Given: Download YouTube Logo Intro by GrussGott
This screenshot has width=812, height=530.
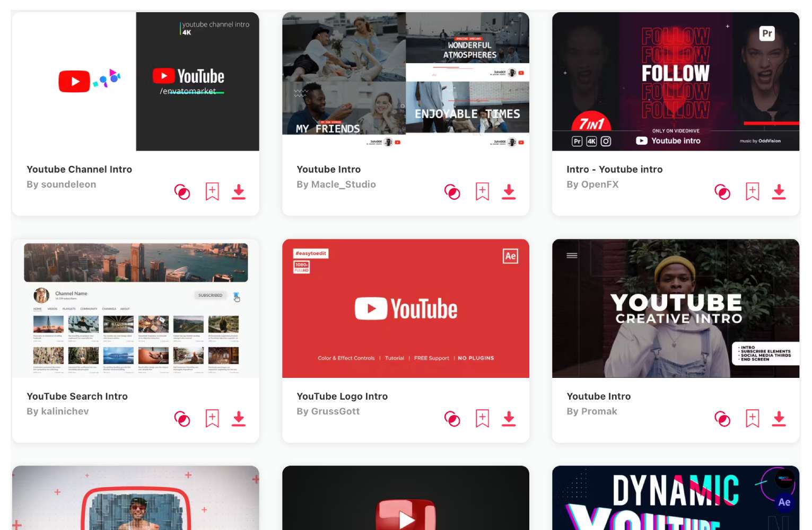Looking at the screenshot, I should 509,418.
